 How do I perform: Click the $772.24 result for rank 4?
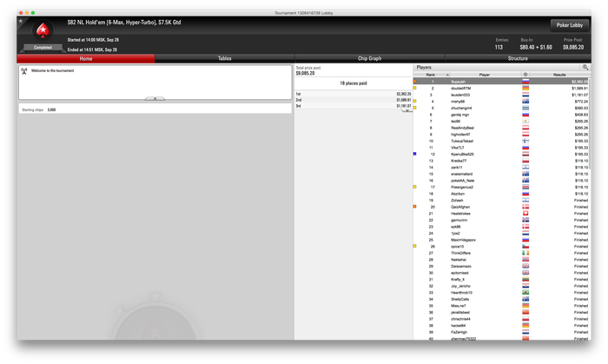pyautogui.click(x=581, y=102)
